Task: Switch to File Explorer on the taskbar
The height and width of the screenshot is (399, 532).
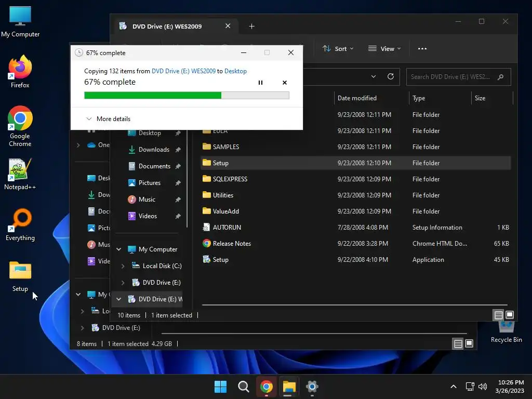Action: point(289,387)
